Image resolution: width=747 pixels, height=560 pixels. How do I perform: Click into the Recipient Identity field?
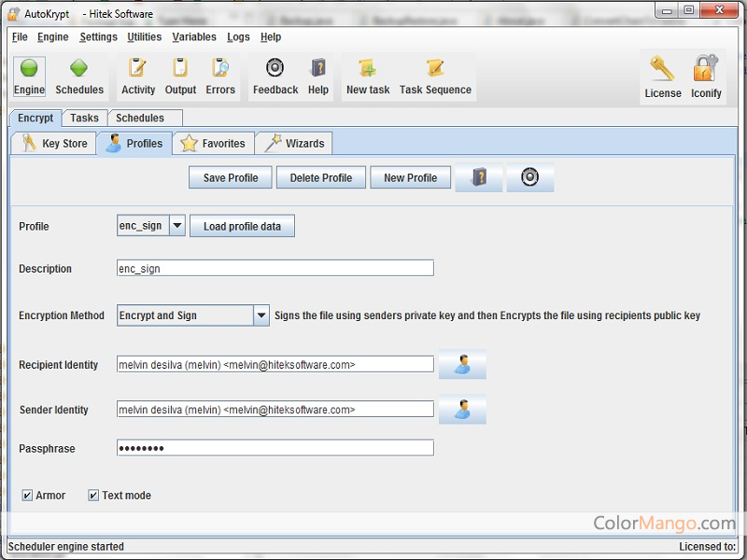point(275,364)
